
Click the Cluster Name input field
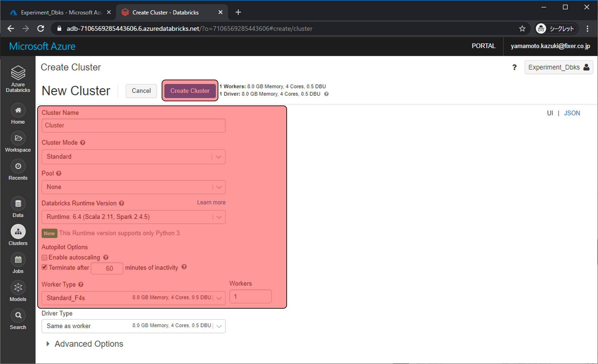tap(133, 126)
